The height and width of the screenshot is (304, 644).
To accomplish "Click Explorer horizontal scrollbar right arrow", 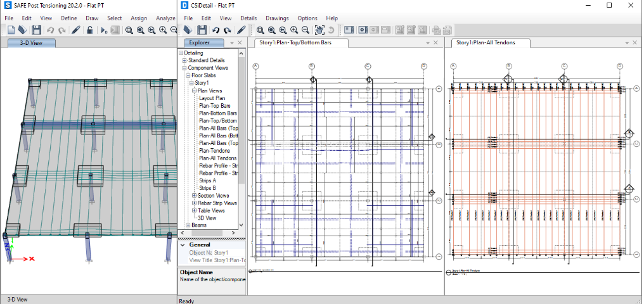I will click(233, 233).
